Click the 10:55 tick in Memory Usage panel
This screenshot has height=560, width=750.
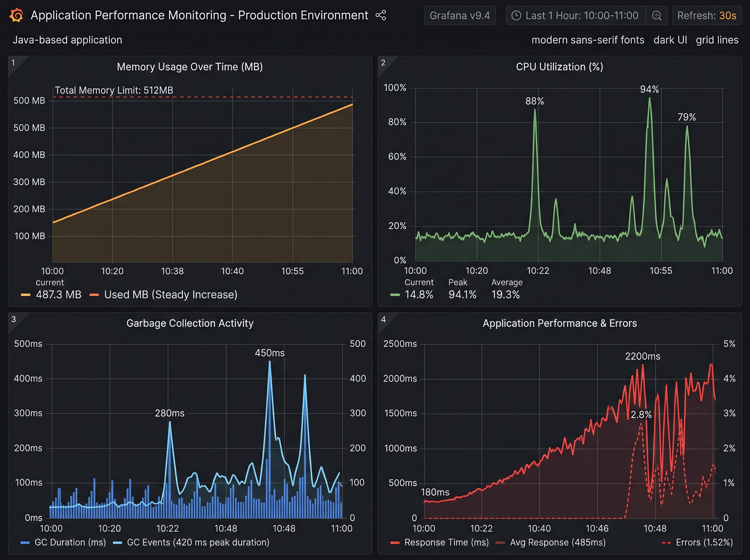(292, 271)
